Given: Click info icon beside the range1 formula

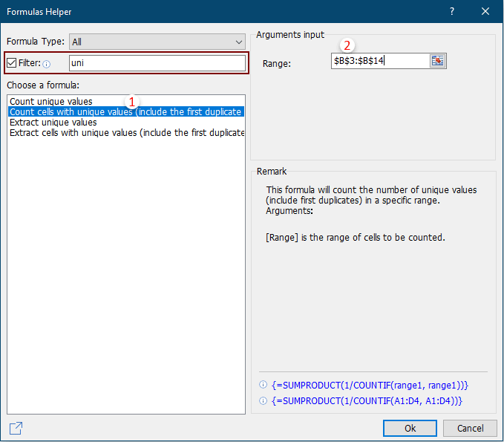Looking at the screenshot, I should 263,385.
